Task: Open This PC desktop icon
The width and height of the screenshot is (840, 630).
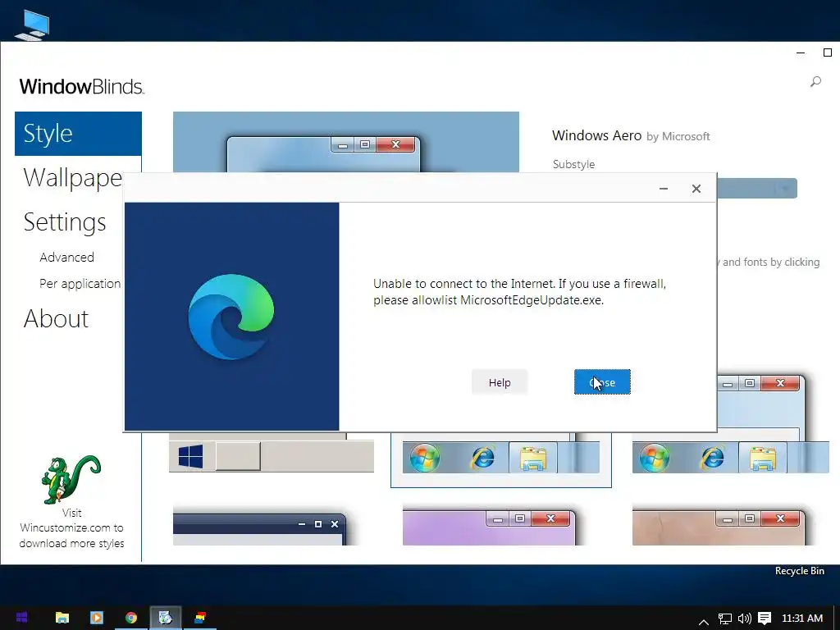Action: (32, 25)
